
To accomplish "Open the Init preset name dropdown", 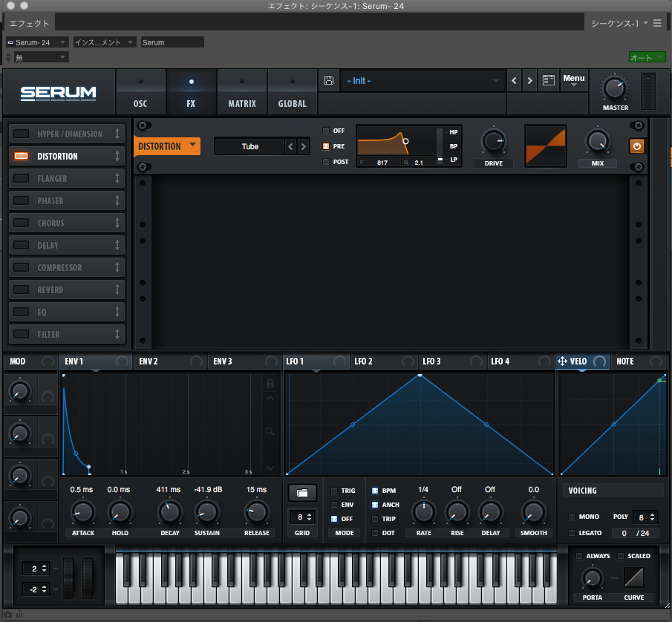I will pos(423,81).
